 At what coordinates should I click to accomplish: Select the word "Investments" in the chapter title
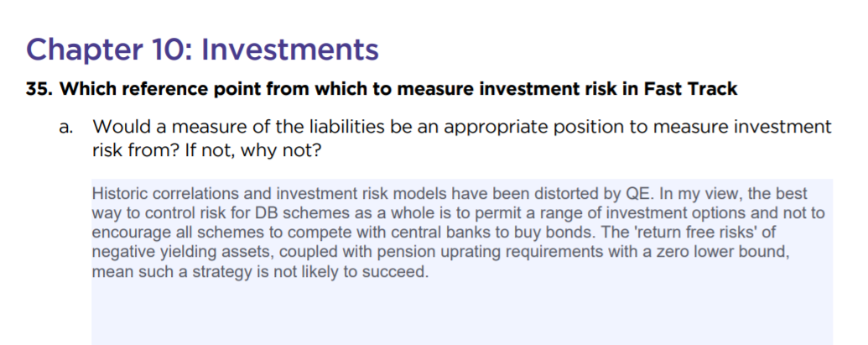[x=290, y=50]
